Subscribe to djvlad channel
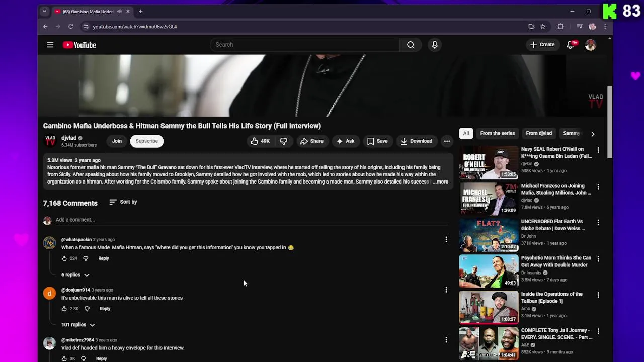 [147, 141]
